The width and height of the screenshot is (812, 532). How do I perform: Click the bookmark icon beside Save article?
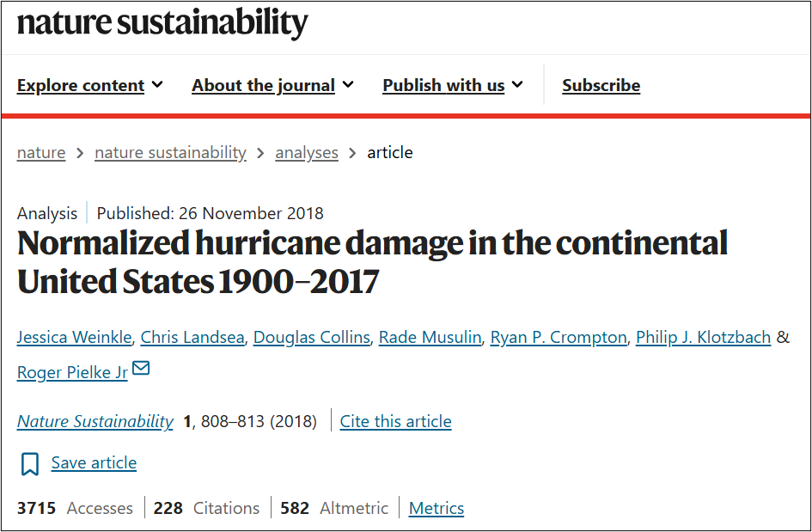coord(30,463)
